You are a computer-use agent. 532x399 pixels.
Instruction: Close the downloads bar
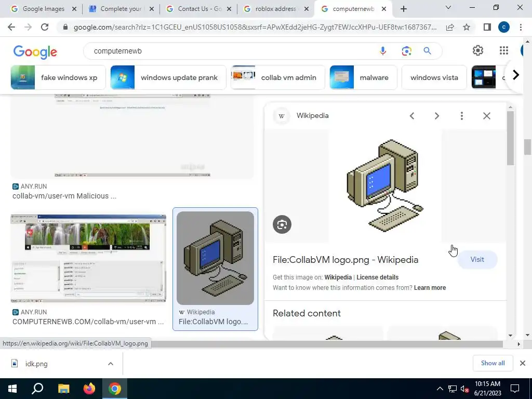(x=523, y=363)
